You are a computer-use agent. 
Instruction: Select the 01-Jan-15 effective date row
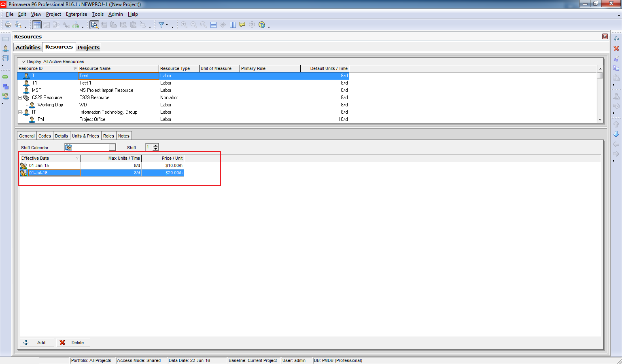[x=39, y=165]
